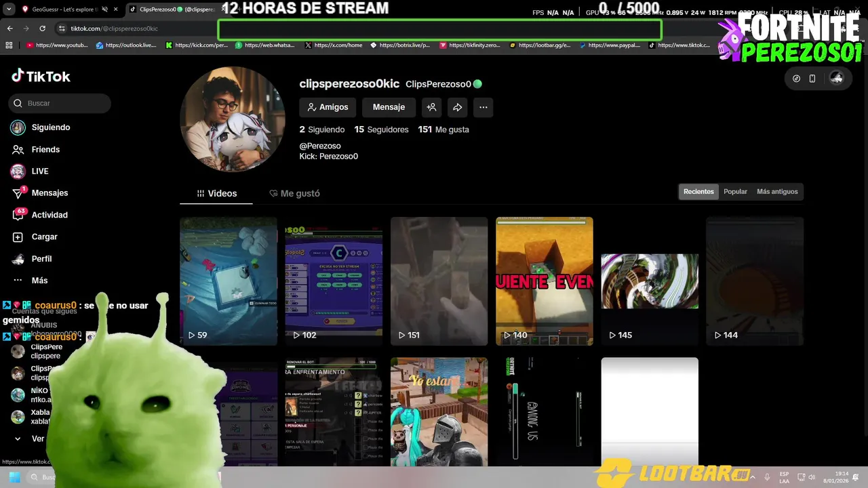Open Perfil in the sidebar
868x488 pixels.
click(x=32, y=259)
